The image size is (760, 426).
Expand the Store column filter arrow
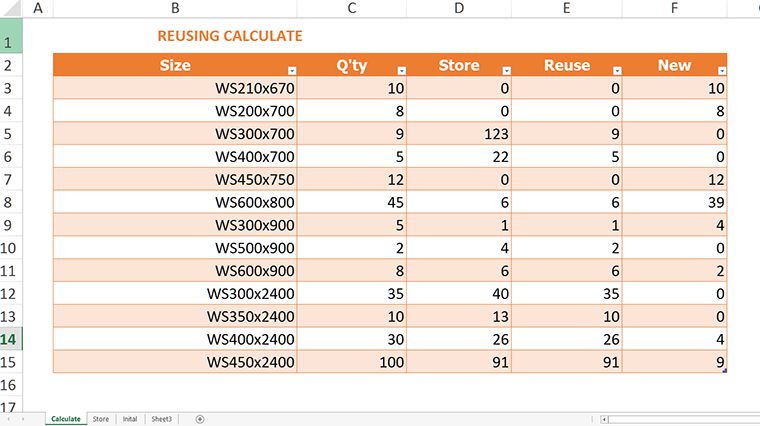click(506, 71)
